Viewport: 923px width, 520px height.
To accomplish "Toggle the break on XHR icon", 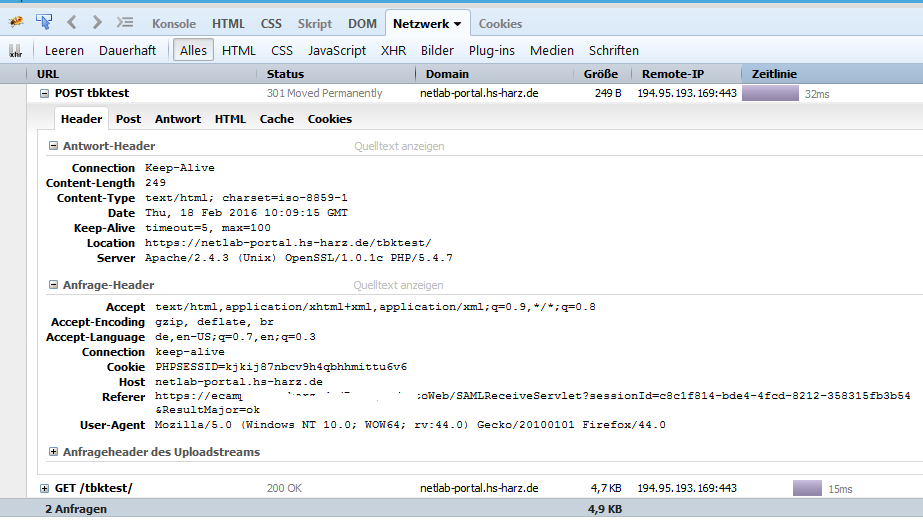I will point(15,51).
